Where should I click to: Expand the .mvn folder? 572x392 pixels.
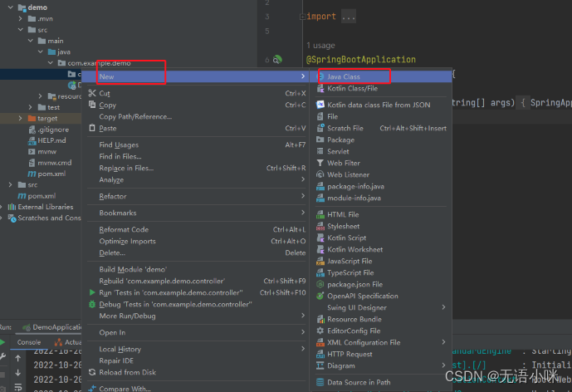[21, 18]
